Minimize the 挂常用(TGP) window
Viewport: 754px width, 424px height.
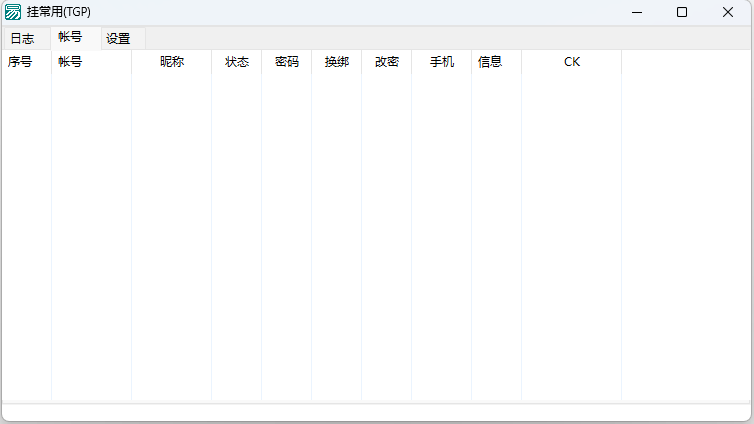coord(637,12)
